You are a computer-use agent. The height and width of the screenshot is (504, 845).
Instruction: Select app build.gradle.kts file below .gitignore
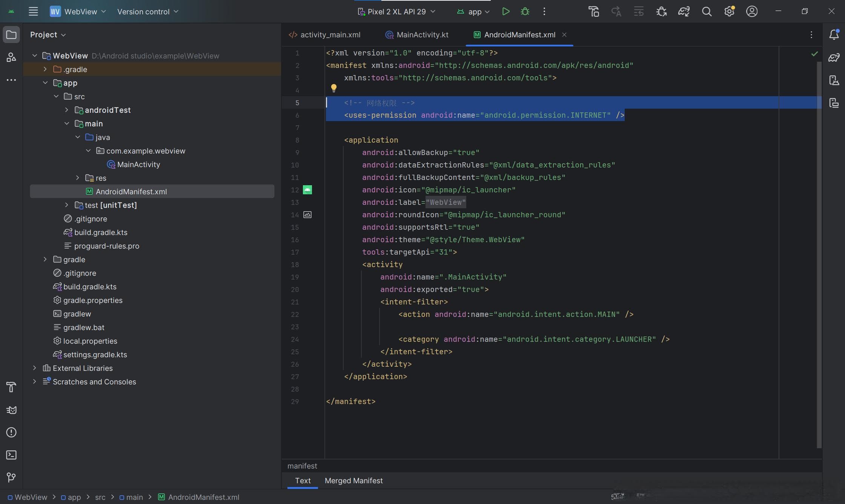pyautogui.click(x=101, y=232)
